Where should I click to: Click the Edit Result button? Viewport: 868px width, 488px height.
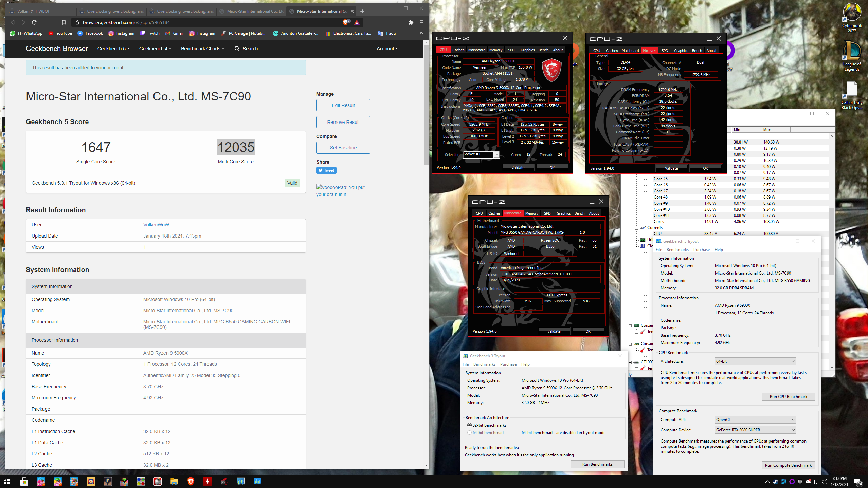343,105
